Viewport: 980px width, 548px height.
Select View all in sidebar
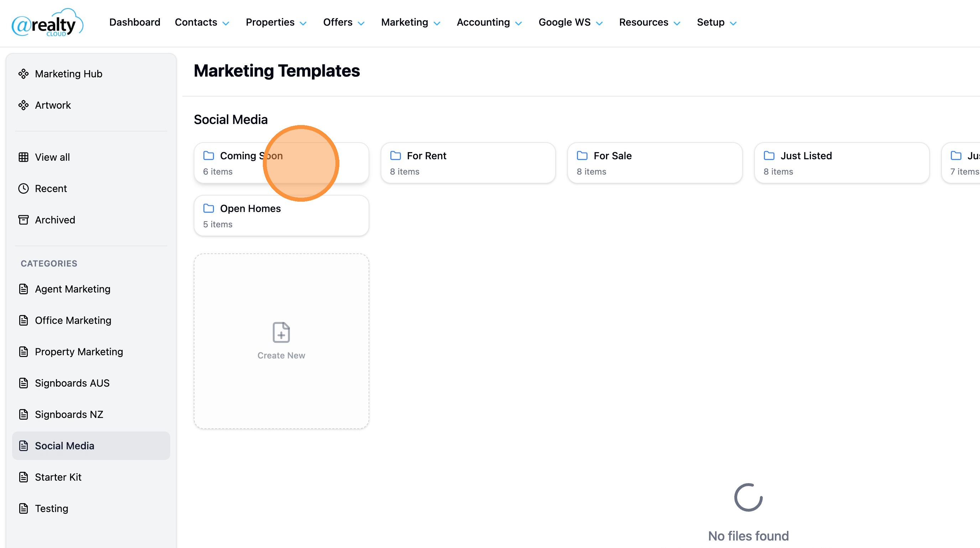tap(91, 157)
